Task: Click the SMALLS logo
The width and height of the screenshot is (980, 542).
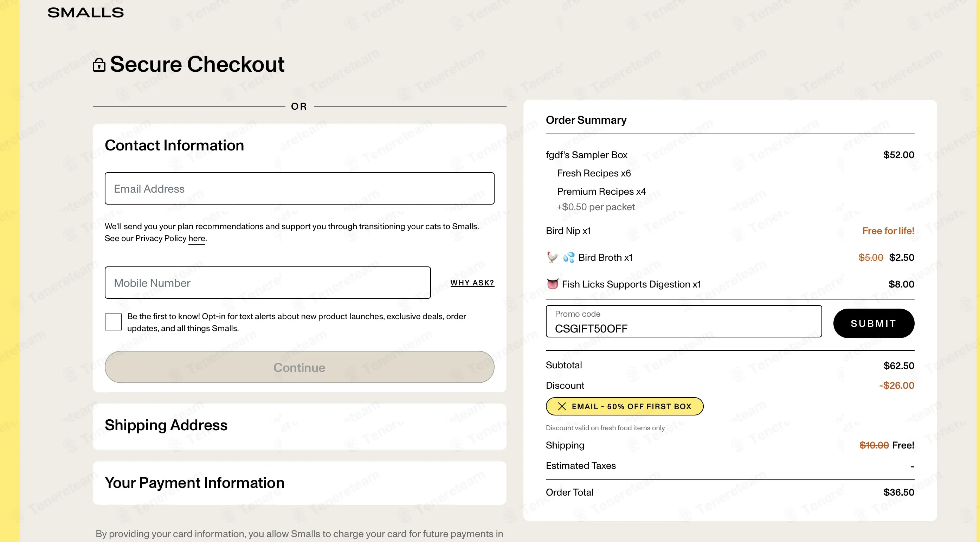Action: point(86,13)
